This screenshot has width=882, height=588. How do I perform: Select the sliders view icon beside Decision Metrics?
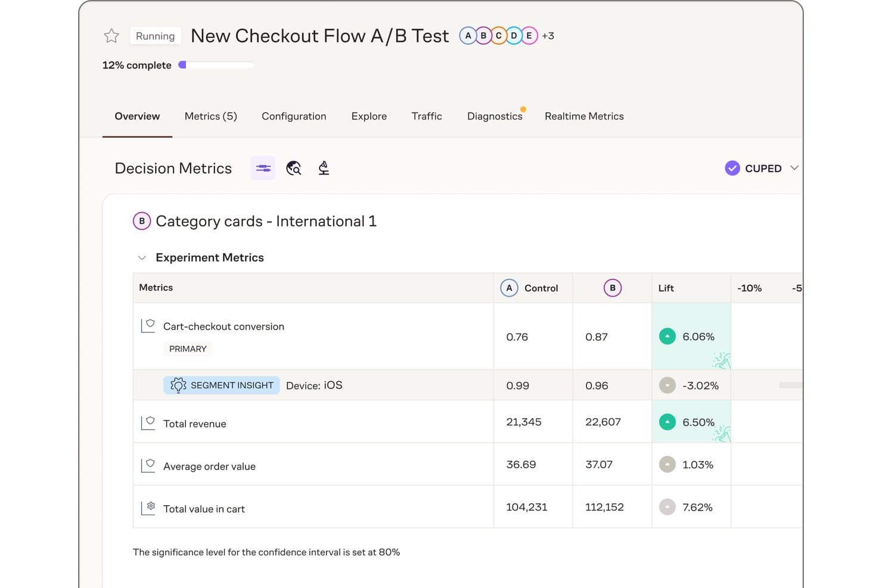pyautogui.click(x=263, y=169)
